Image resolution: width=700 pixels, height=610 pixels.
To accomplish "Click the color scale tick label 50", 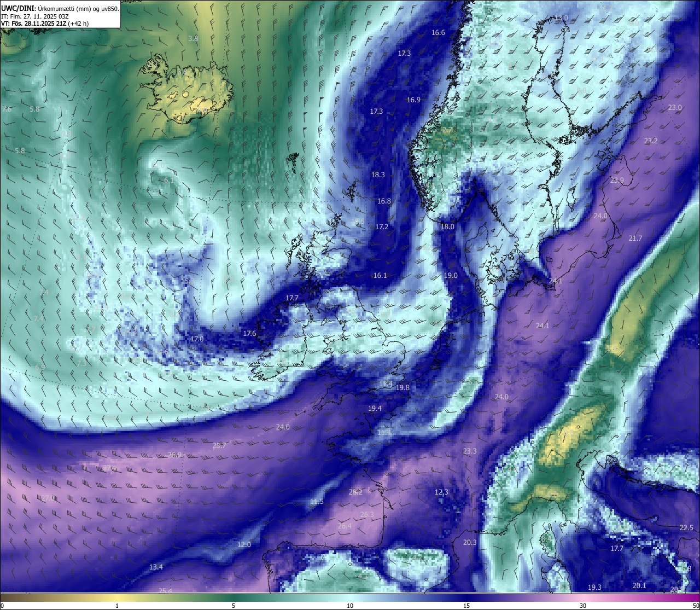I will coord(696,606).
